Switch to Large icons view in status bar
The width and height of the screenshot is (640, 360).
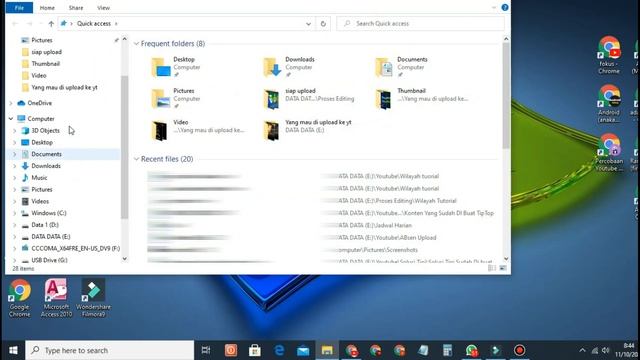[x=503, y=268]
